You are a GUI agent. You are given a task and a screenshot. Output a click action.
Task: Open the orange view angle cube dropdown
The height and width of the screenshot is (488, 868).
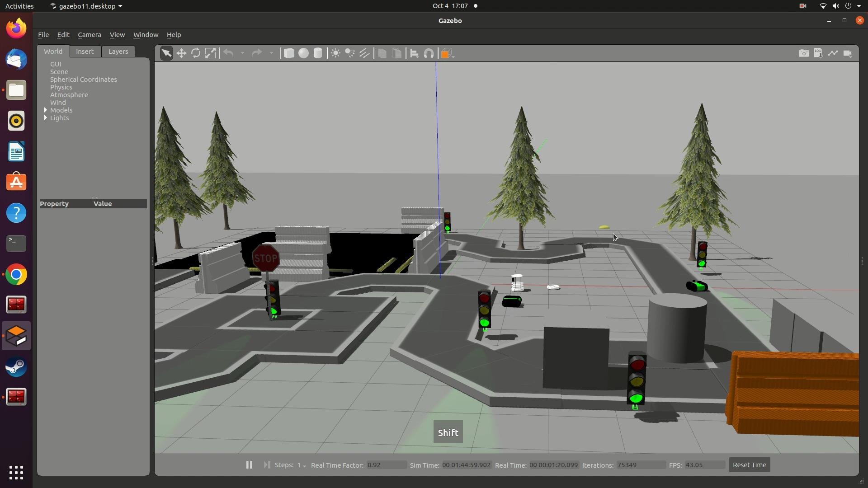pyautogui.click(x=447, y=53)
